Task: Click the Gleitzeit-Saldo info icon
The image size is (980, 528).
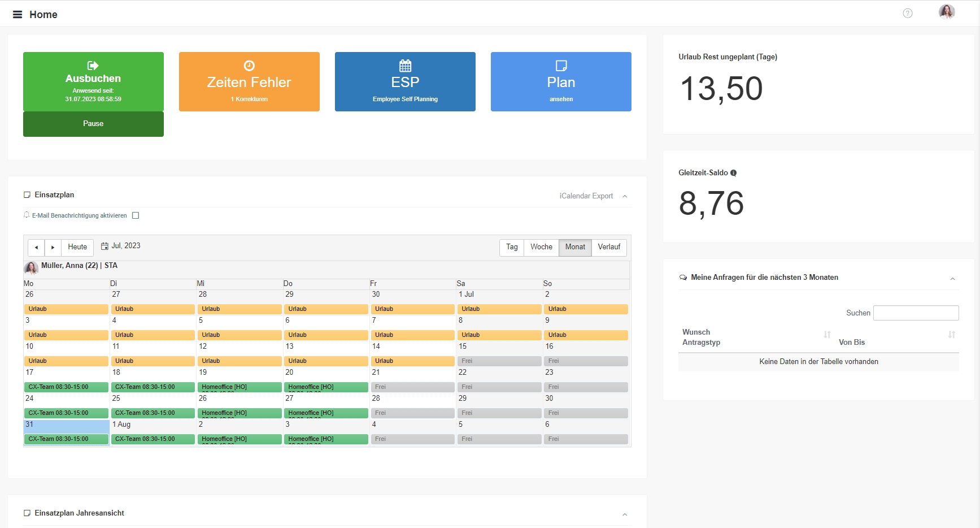Action: coord(734,173)
